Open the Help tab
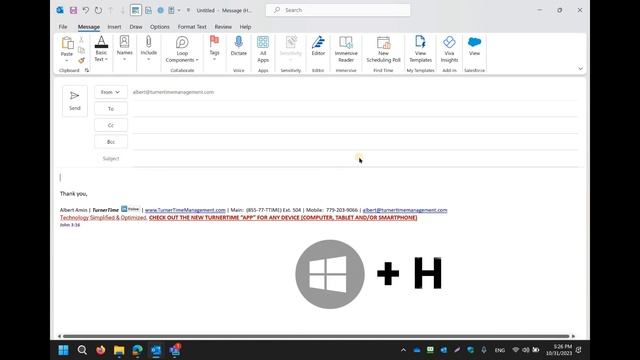The height and width of the screenshot is (360, 640). tap(245, 27)
